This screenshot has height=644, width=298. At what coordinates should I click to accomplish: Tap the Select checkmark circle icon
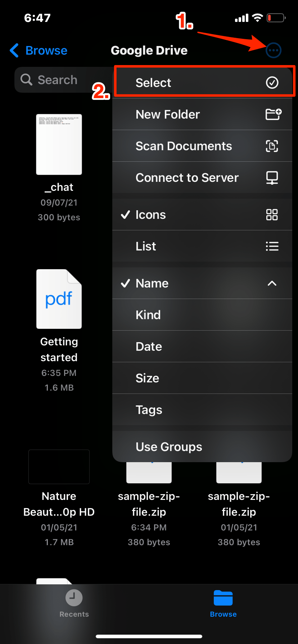(272, 83)
